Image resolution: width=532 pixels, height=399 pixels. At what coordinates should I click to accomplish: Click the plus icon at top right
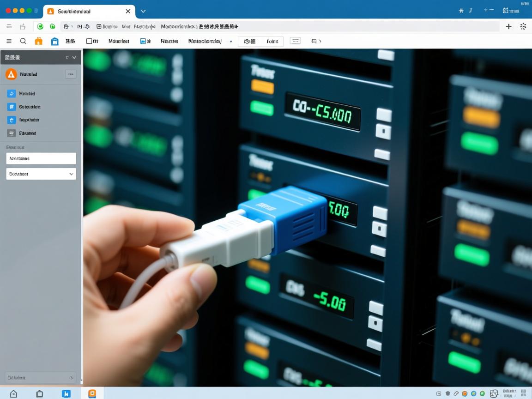click(508, 27)
